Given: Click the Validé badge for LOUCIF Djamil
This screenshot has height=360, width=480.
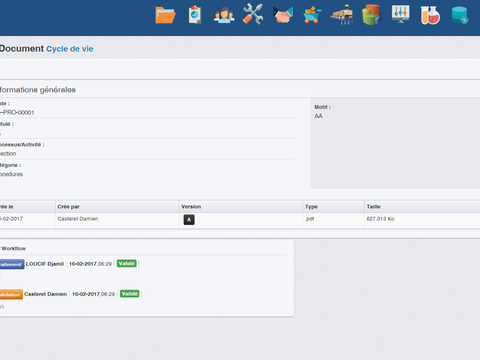Looking at the screenshot, I should tap(127, 264).
